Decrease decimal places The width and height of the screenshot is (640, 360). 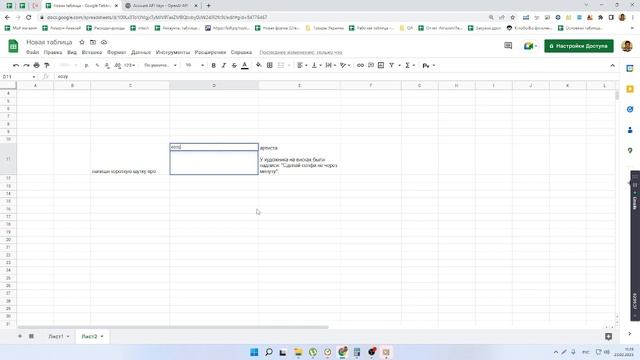pos(107,65)
